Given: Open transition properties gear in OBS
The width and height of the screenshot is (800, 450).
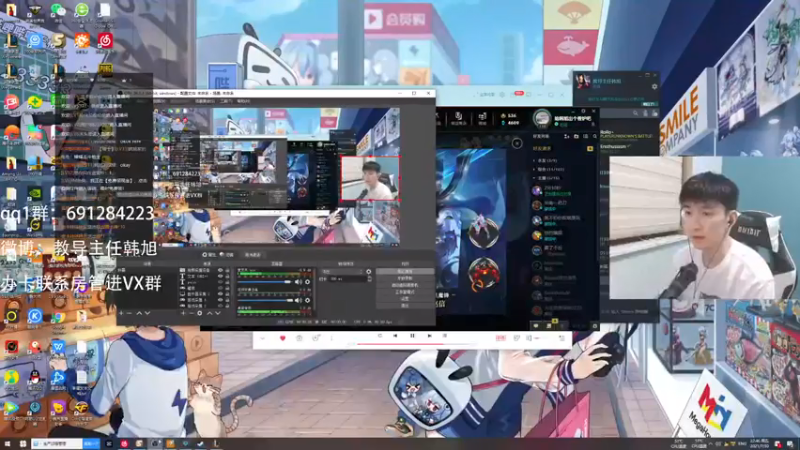Looking at the screenshot, I should 369,271.
